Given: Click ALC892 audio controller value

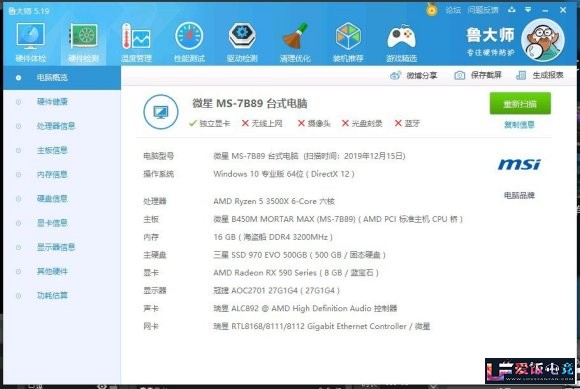Looking at the screenshot, I should coord(305,308).
